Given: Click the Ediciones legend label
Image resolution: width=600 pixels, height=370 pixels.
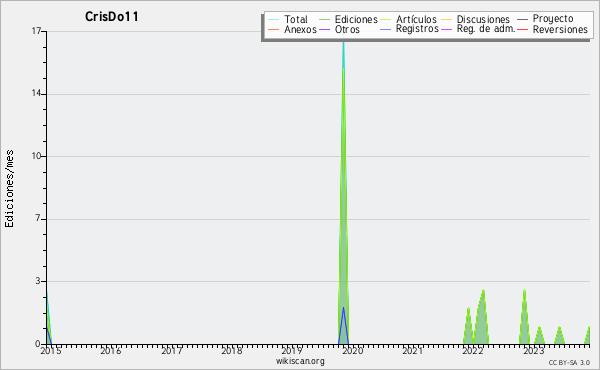Looking at the screenshot, I should pos(356,19).
